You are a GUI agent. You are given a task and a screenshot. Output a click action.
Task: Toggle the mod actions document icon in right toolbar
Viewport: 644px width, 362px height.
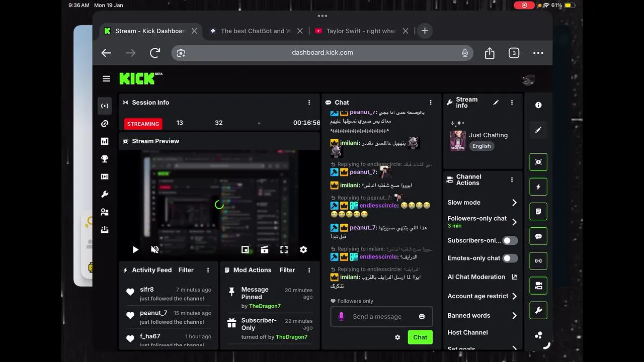(x=538, y=212)
